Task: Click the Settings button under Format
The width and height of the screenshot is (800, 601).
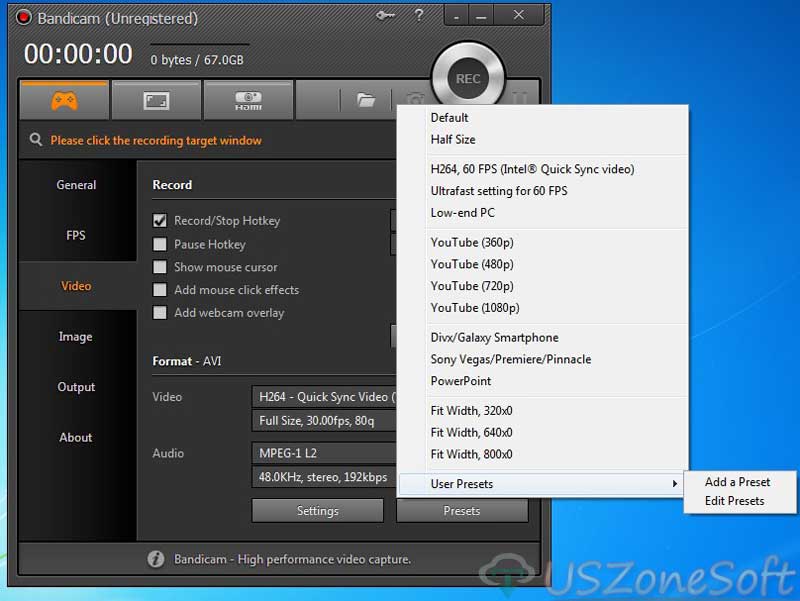Action: [x=317, y=511]
